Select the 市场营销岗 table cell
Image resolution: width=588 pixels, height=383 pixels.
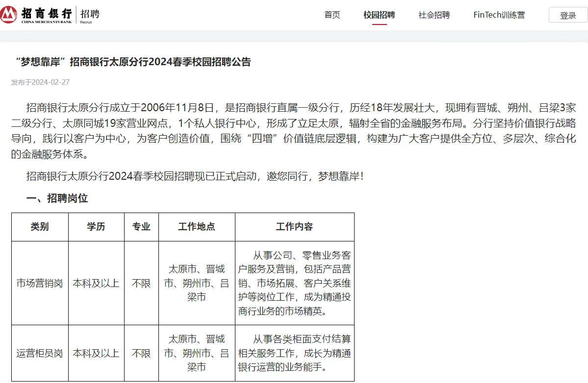40,283
